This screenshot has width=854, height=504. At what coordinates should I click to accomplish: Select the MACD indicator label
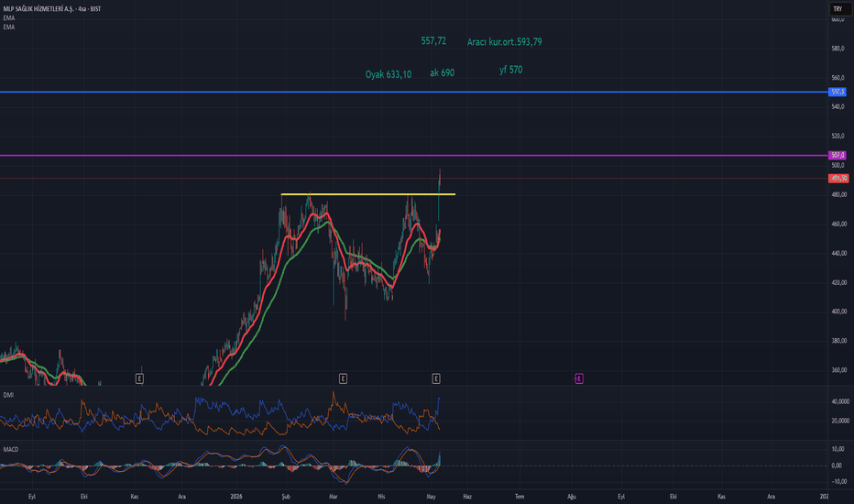coord(10,450)
